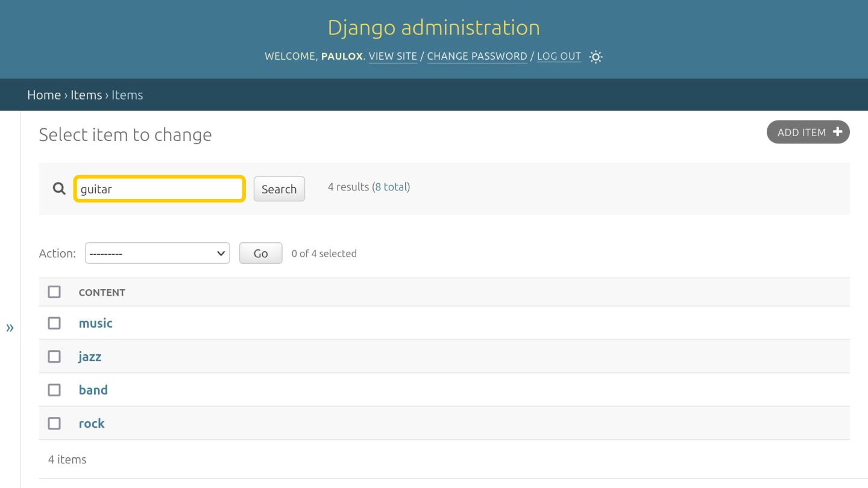The height and width of the screenshot is (488, 868).
Task: Open the Change Password link
Action: [x=477, y=56]
